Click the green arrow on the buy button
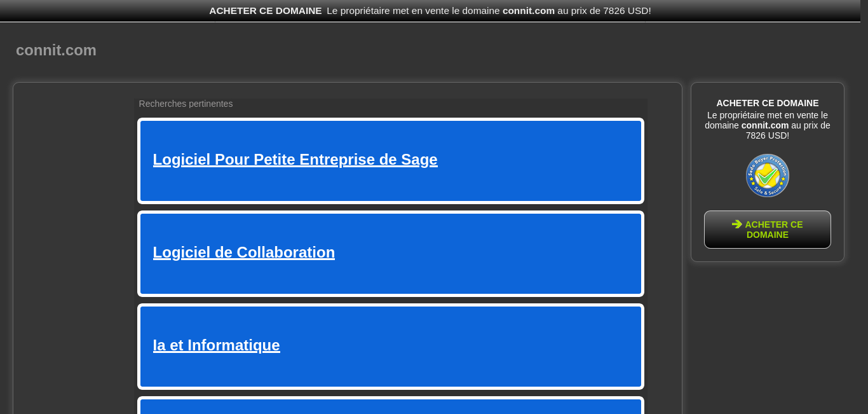 [737, 224]
